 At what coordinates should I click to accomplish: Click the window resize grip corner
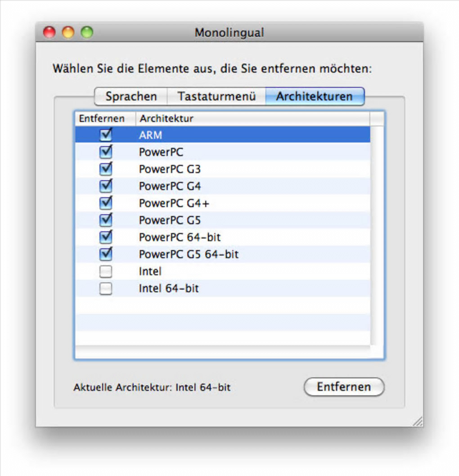[418, 422]
